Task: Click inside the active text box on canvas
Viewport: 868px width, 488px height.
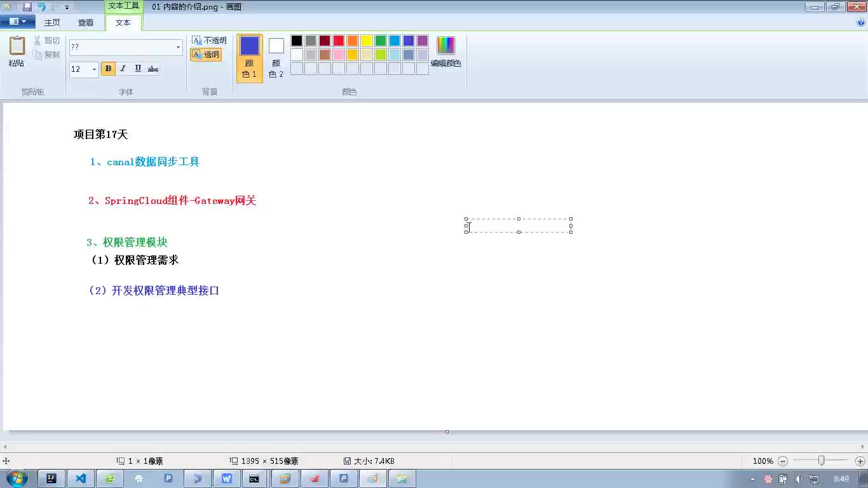Action: 519,226
